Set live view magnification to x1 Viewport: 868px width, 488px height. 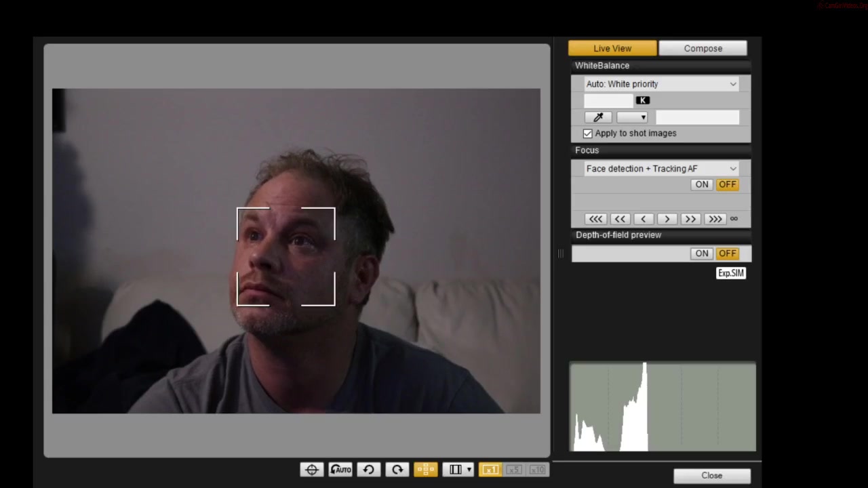tap(490, 470)
